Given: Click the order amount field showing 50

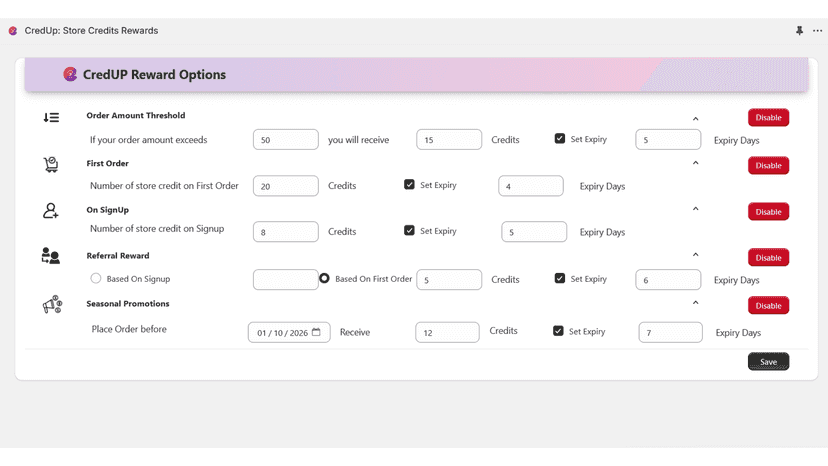Looking at the screenshot, I should (x=286, y=140).
